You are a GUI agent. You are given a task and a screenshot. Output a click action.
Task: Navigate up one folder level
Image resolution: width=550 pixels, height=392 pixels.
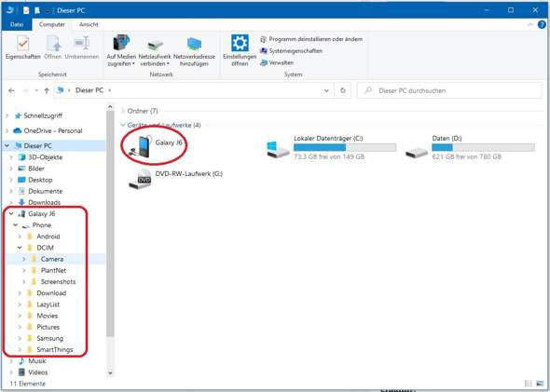(x=47, y=90)
